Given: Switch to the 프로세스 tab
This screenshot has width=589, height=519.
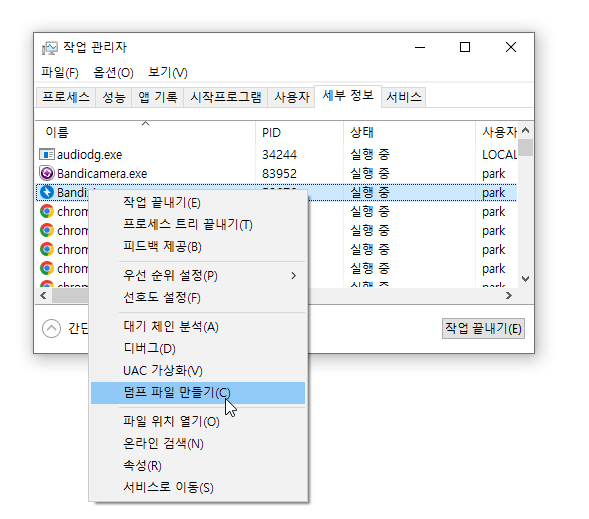Looking at the screenshot, I should pyautogui.click(x=66, y=97).
